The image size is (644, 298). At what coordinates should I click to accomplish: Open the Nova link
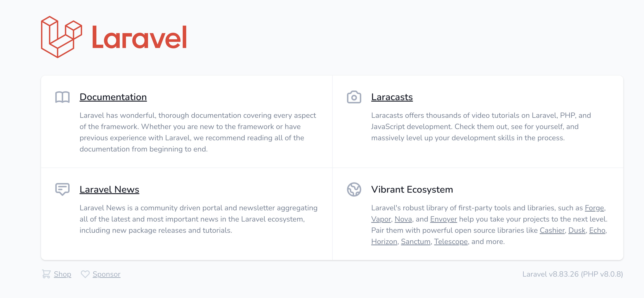403,219
